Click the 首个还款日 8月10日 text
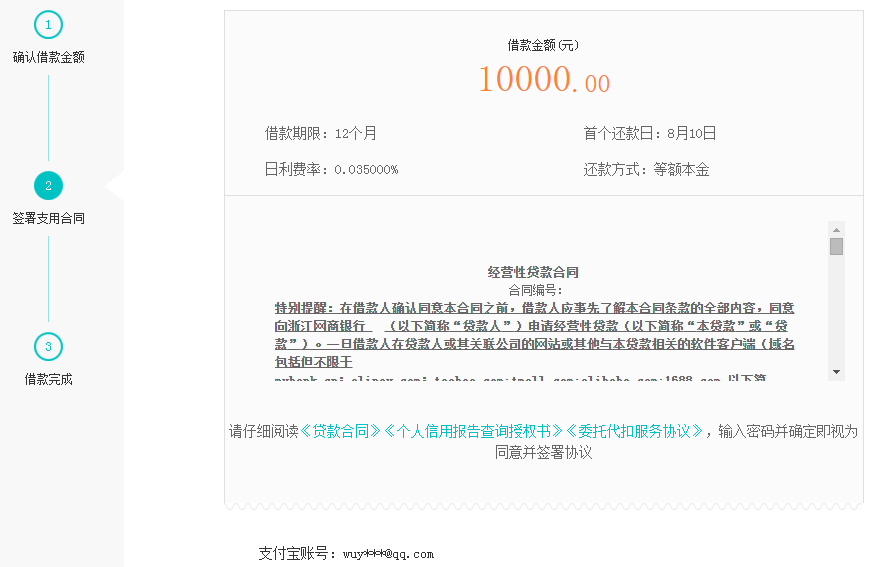 click(x=649, y=133)
